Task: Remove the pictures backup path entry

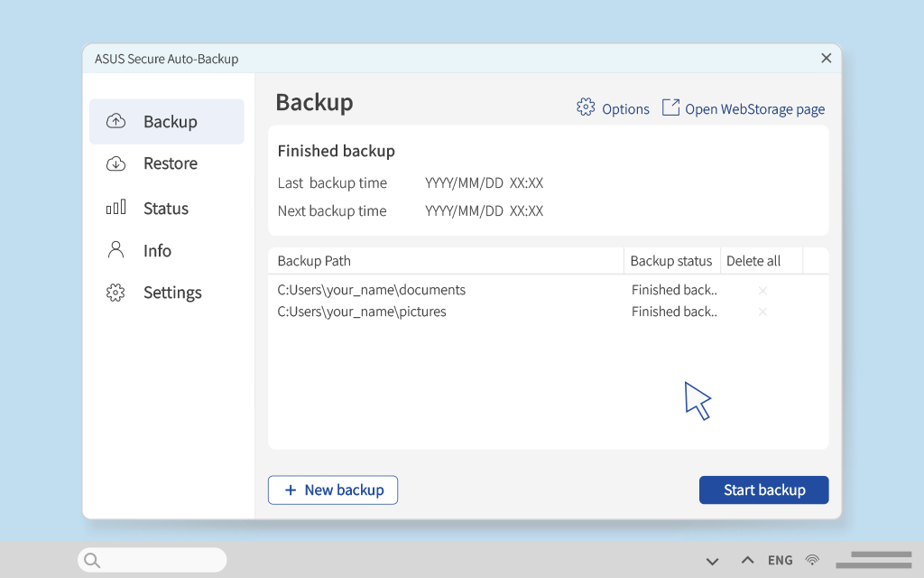Action: 762,312
